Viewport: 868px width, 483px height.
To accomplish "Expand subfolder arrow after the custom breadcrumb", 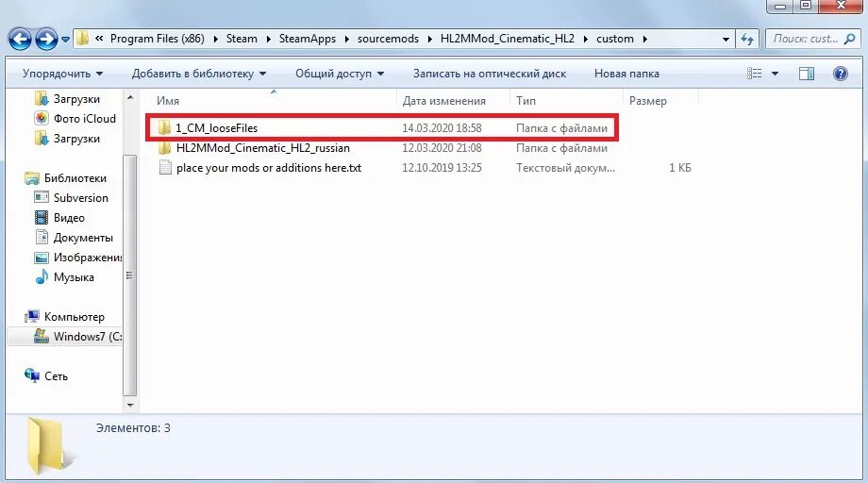I will 645,39.
